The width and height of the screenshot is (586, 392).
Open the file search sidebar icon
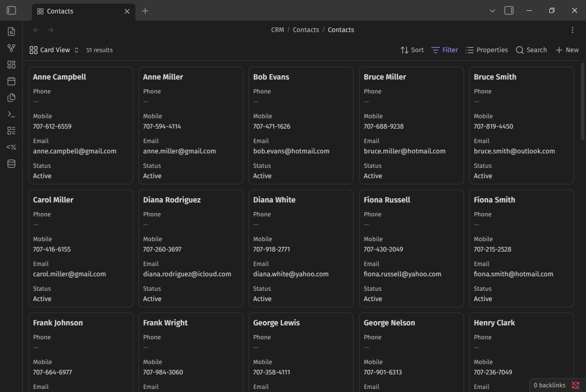[x=11, y=32]
